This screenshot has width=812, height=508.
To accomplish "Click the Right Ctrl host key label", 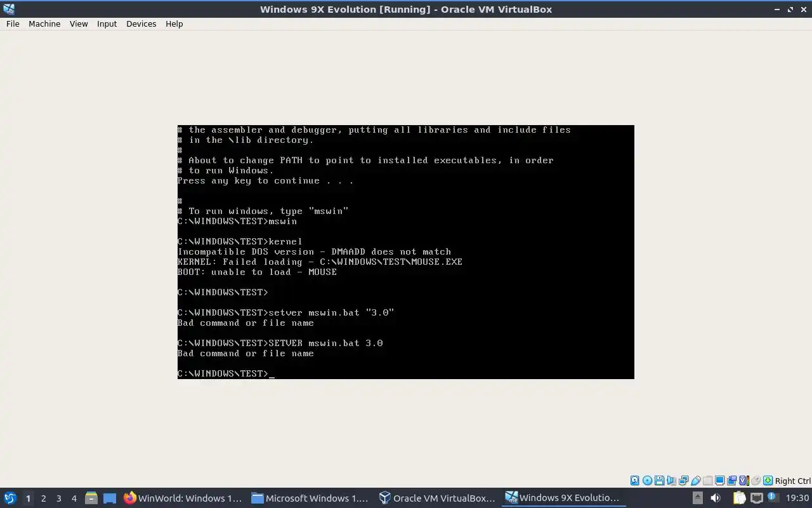I will [793, 481].
